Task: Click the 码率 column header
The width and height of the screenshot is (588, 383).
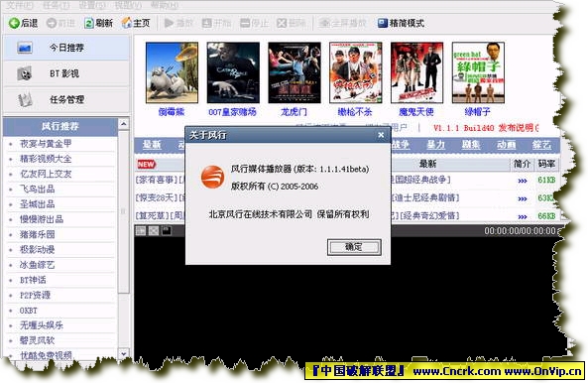Action: [x=546, y=164]
